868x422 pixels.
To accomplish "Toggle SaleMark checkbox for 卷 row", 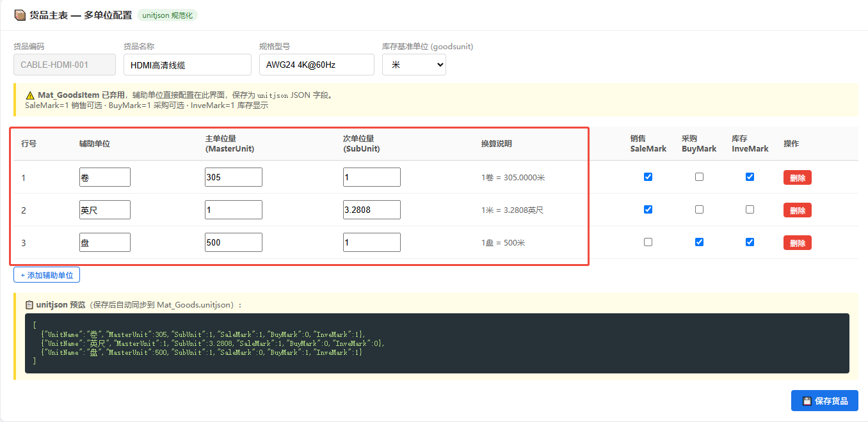I will [648, 177].
